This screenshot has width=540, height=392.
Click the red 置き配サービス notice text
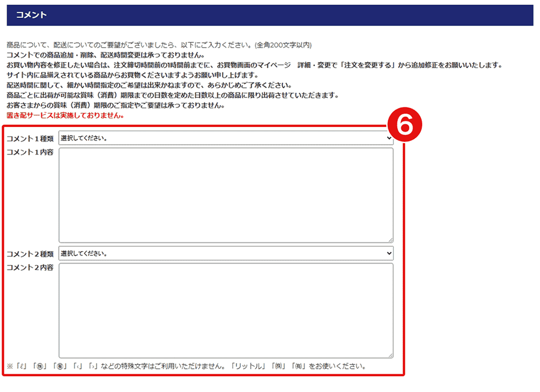[x=65, y=116]
